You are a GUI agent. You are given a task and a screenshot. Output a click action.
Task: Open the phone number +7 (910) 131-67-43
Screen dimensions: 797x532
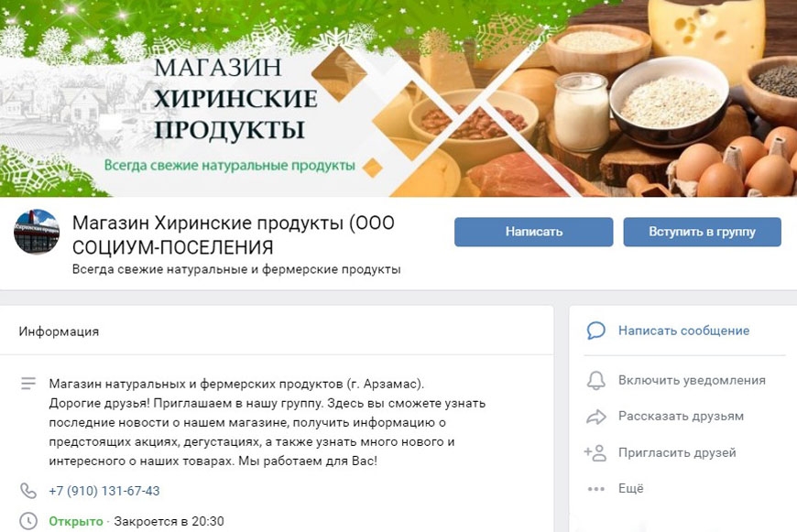(x=104, y=491)
